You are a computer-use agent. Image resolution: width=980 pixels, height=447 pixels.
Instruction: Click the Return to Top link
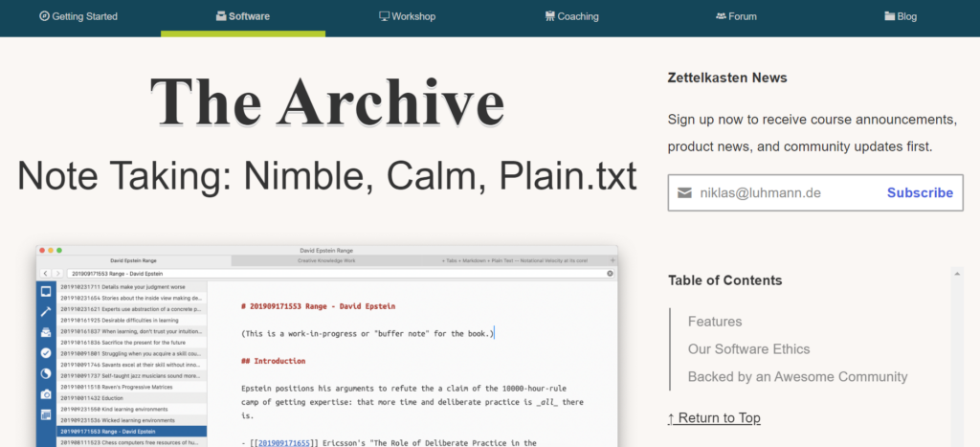tap(714, 417)
